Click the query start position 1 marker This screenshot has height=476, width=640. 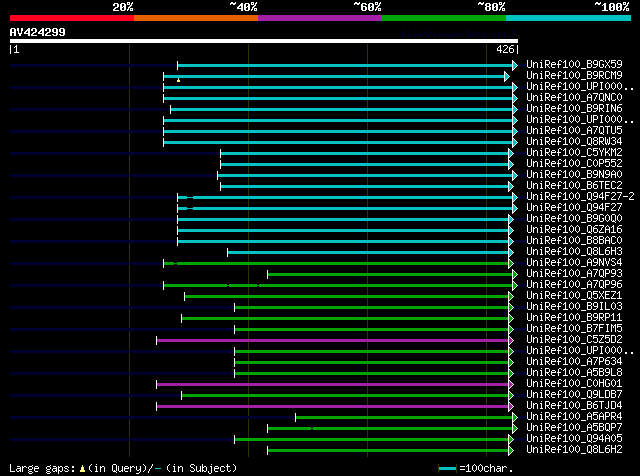(16, 49)
